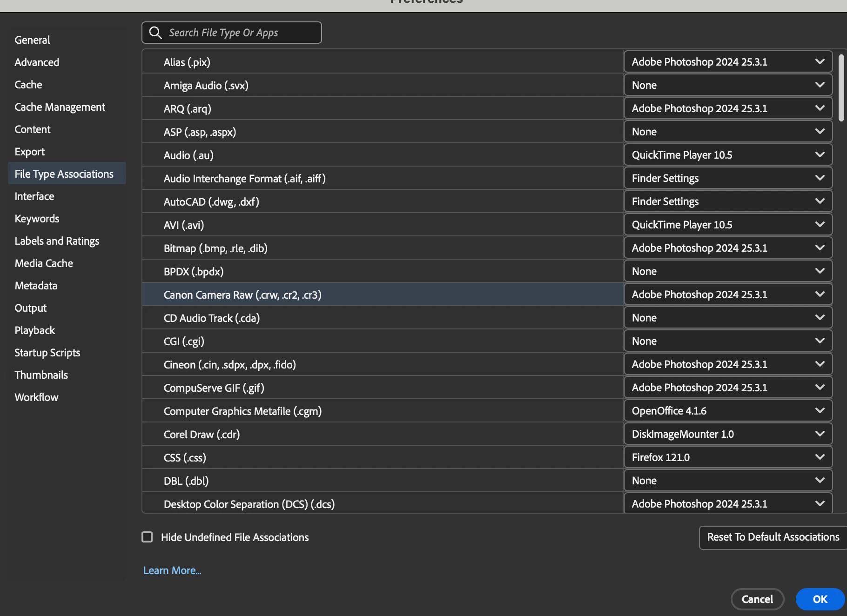Open the Corel Draw (.cdr) dropdown

(728, 434)
